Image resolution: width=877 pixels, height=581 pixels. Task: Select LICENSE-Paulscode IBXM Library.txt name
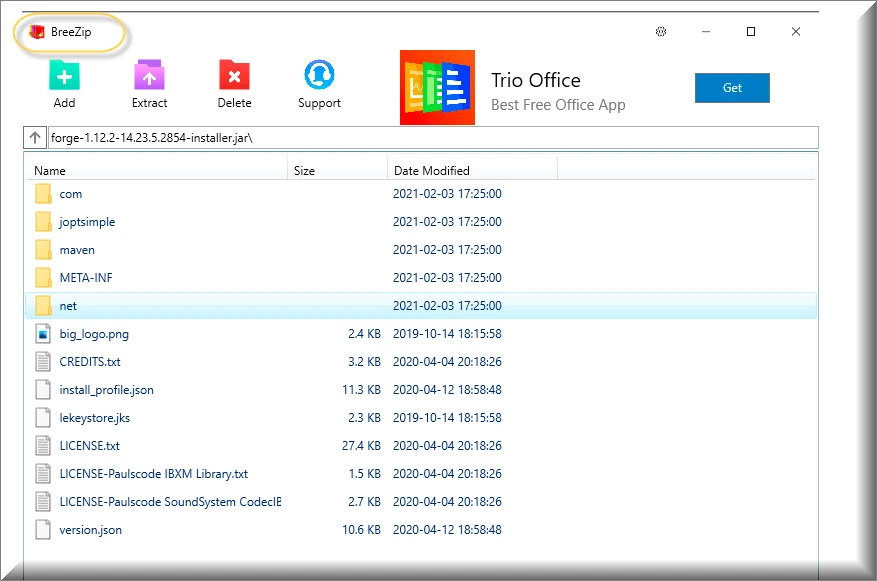pyautogui.click(x=154, y=474)
